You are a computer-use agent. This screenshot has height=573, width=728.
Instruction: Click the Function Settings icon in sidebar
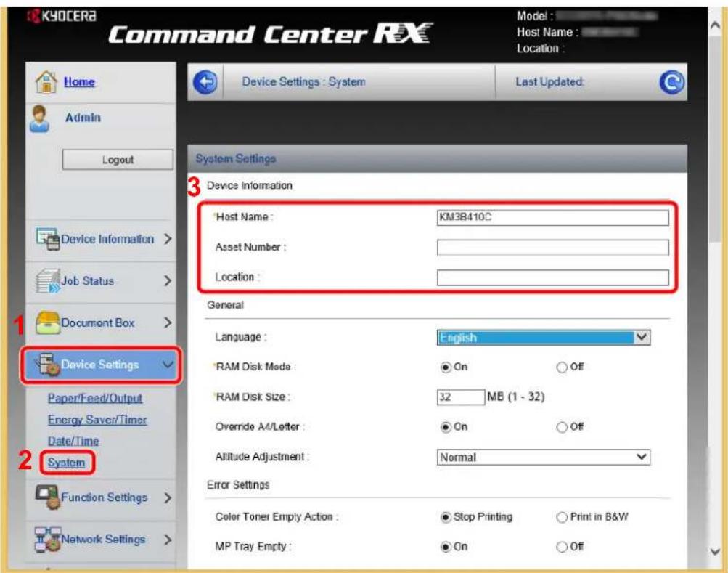pyautogui.click(x=48, y=497)
